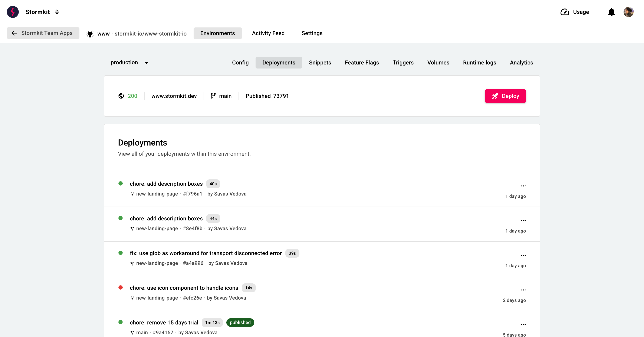Open the Config tab

240,63
